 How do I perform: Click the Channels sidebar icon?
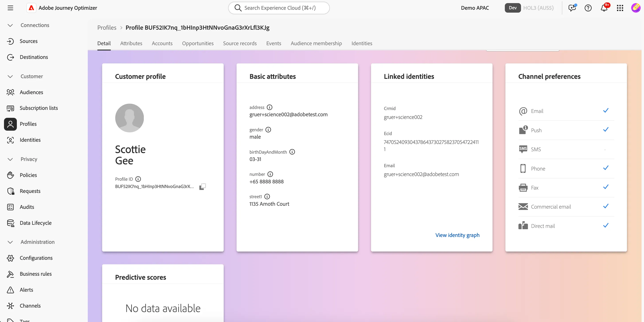point(10,306)
